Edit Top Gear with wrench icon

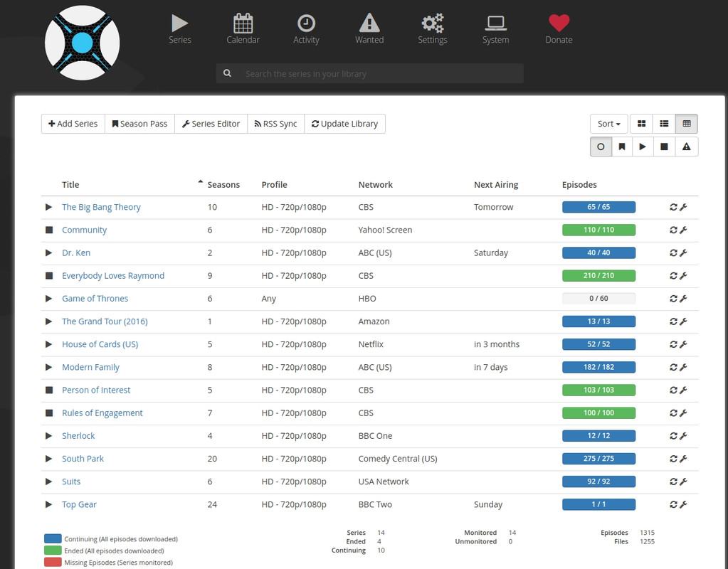[683, 504]
